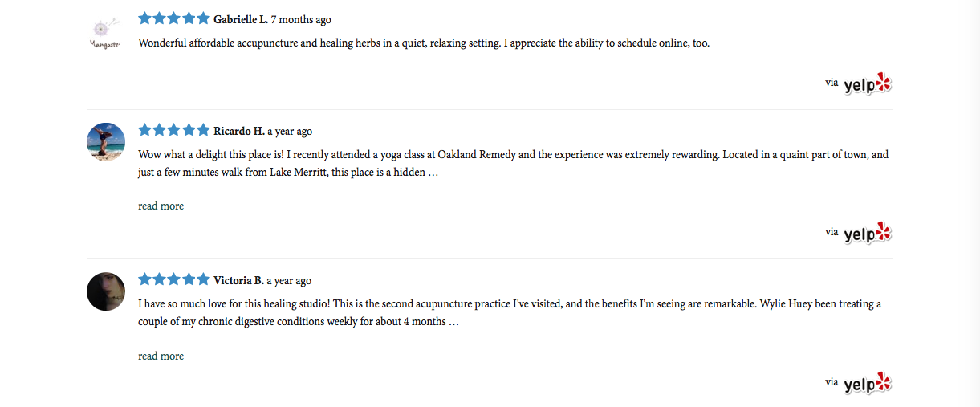Image resolution: width=980 pixels, height=407 pixels.
Task: Select the reviewer name Victoria B.
Action: click(238, 280)
